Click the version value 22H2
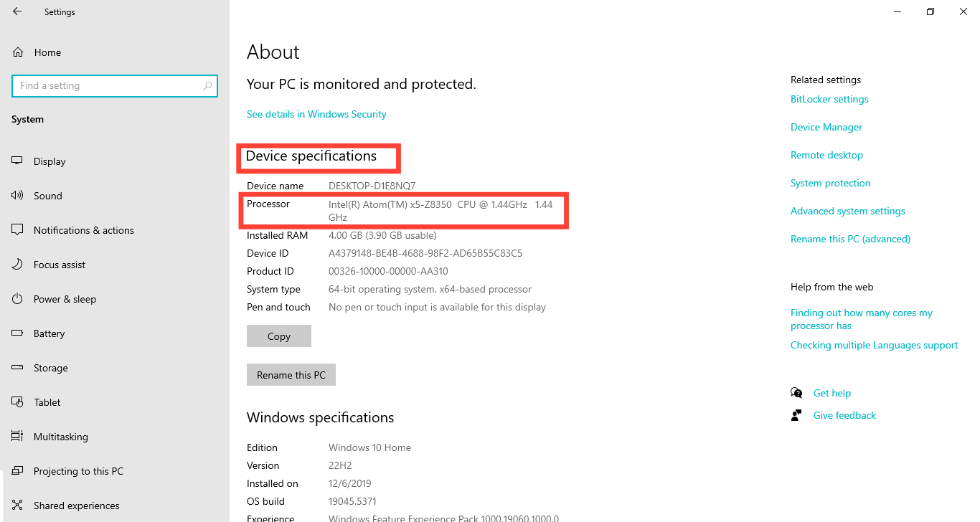Image resolution: width=980 pixels, height=522 pixels. point(339,465)
